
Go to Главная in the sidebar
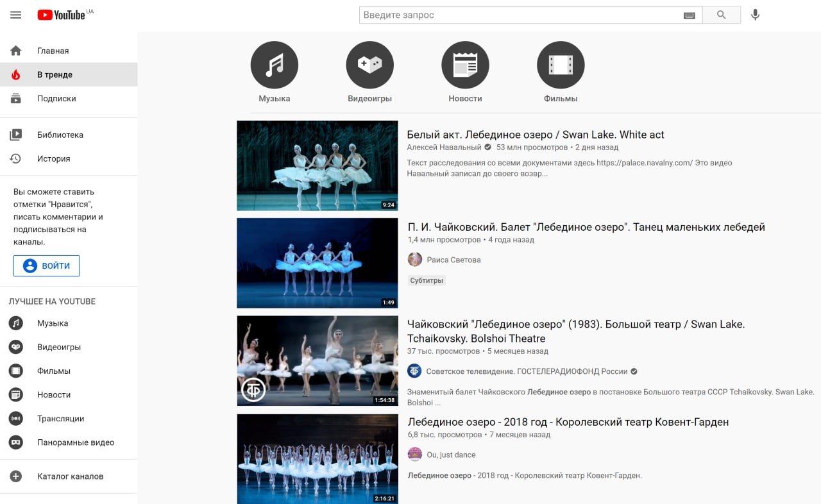pos(69,51)
